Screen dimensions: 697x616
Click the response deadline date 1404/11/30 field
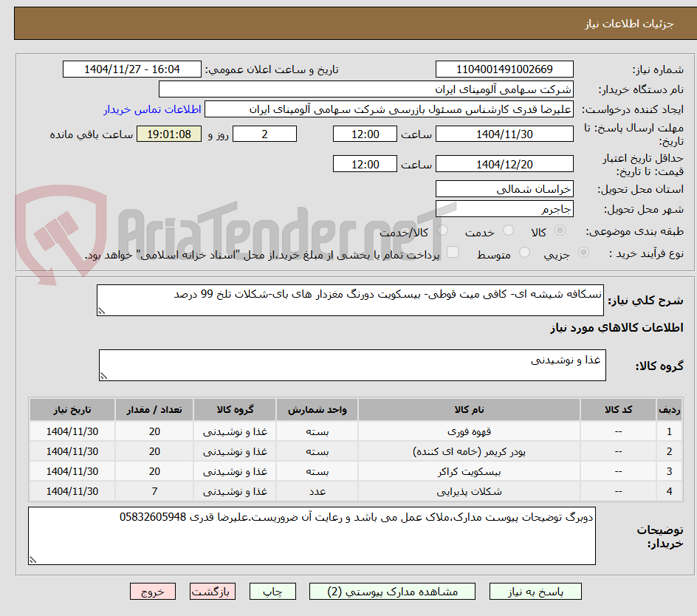click(x=504, y=134)
